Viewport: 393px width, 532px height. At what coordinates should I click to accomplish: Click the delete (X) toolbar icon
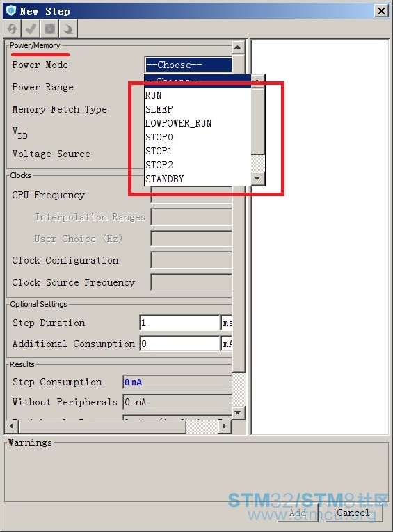point(49,29)
